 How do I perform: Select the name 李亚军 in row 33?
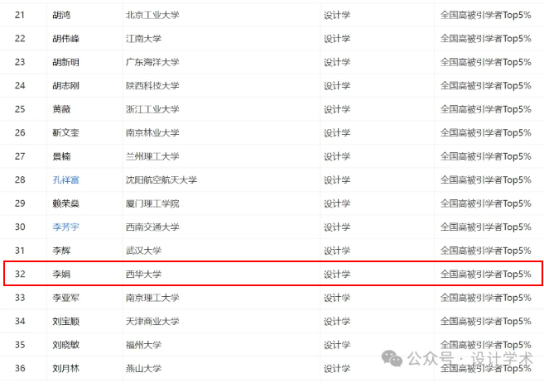point(65,297)
